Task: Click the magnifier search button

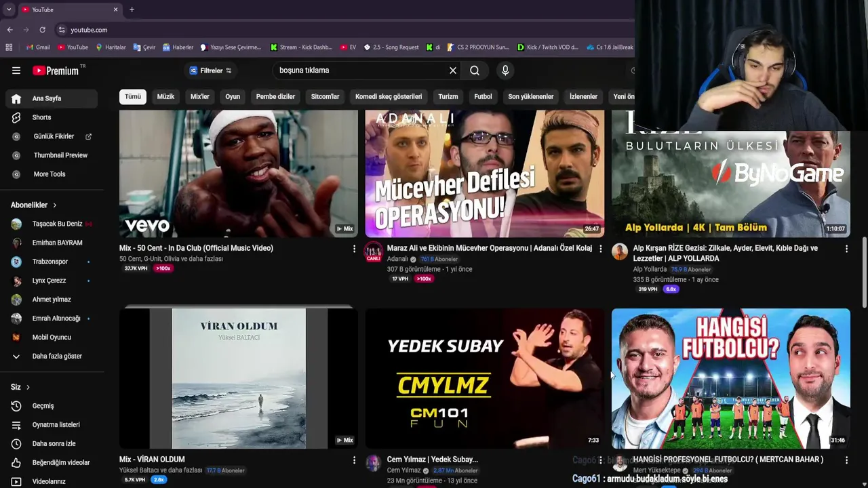Action: [475, 70]
